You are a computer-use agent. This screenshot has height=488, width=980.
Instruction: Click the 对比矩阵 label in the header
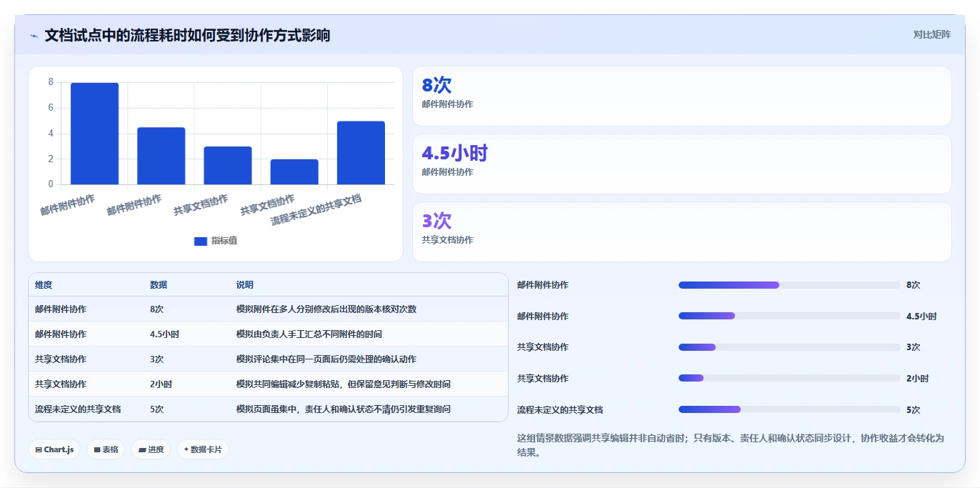(x=932, y=34)
